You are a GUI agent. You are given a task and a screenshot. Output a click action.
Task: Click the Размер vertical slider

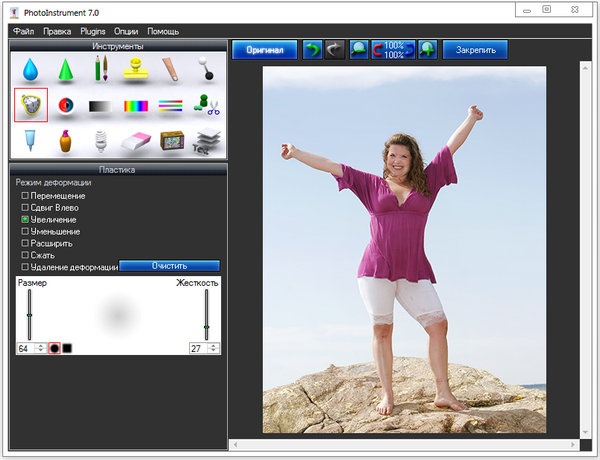(x=30, y=315)
